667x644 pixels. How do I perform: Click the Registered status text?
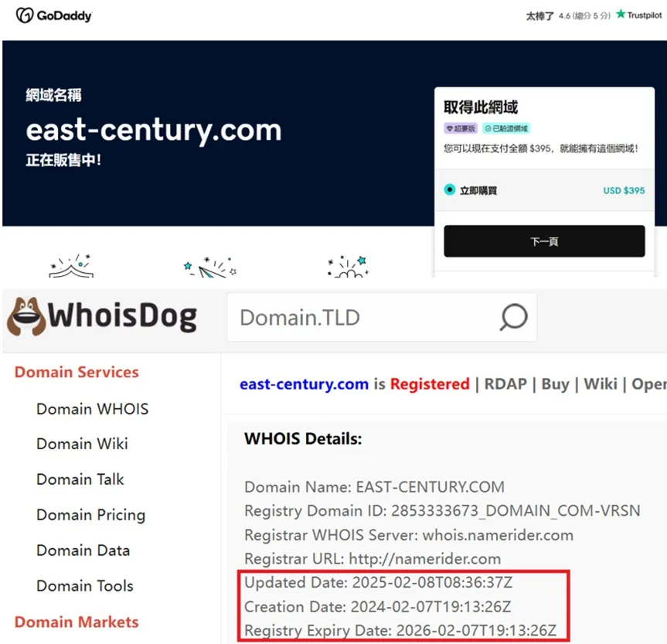point(430,384)
